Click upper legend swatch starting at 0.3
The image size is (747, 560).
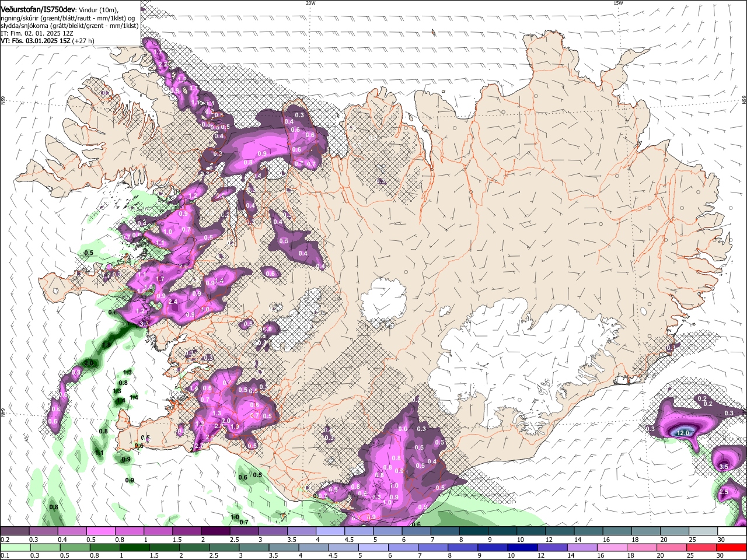pos(43,531)
